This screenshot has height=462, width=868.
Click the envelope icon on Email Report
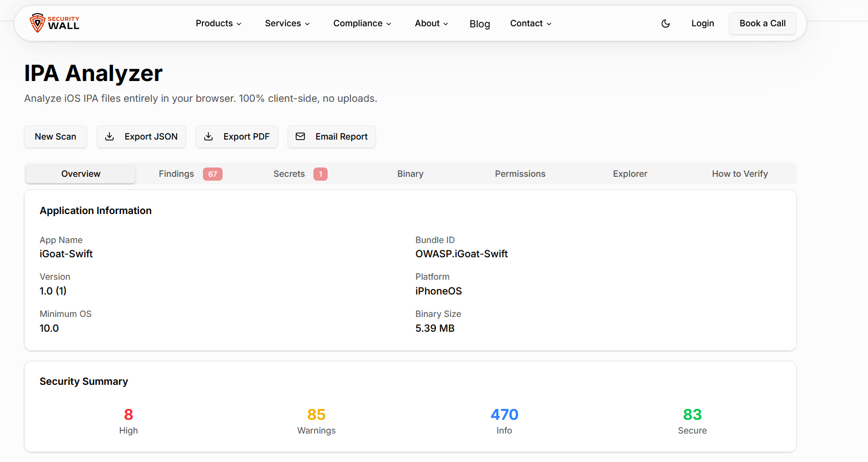pyautogui.click(x=300, y=136)
